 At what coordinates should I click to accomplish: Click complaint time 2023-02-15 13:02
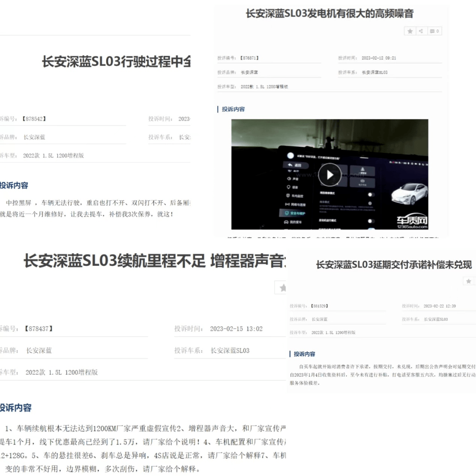pyautogui.click(x=236, y=329)
